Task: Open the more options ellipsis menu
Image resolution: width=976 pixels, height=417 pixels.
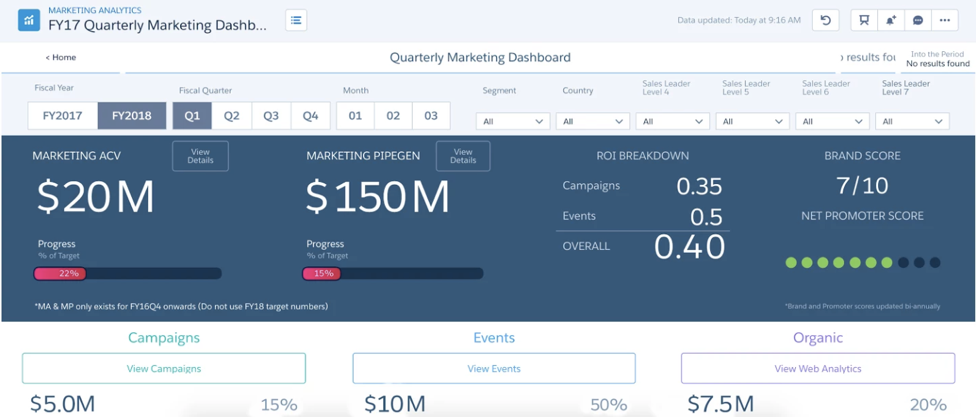Action: [945, 20]
